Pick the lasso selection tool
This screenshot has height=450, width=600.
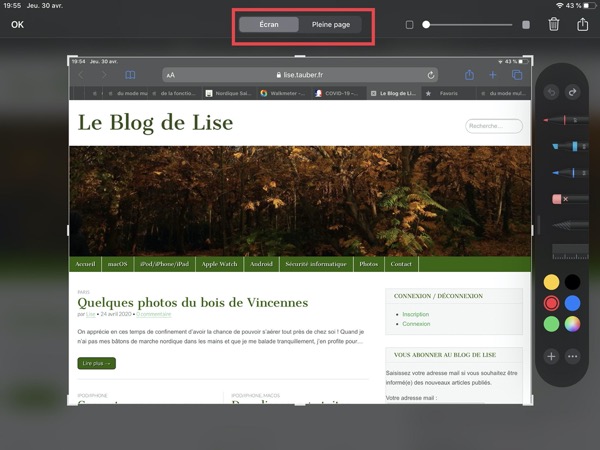(x=562, y=225)
